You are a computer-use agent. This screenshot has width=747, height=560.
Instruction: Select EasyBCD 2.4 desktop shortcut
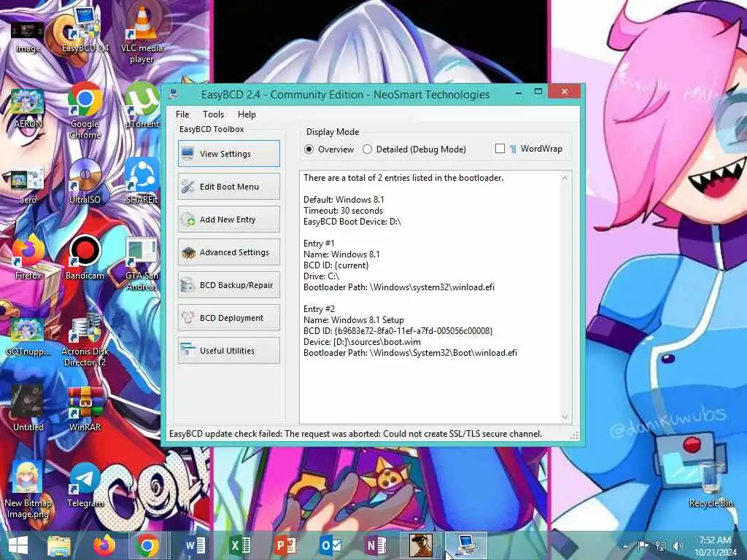pyautogui.click(x=85, y=31)
